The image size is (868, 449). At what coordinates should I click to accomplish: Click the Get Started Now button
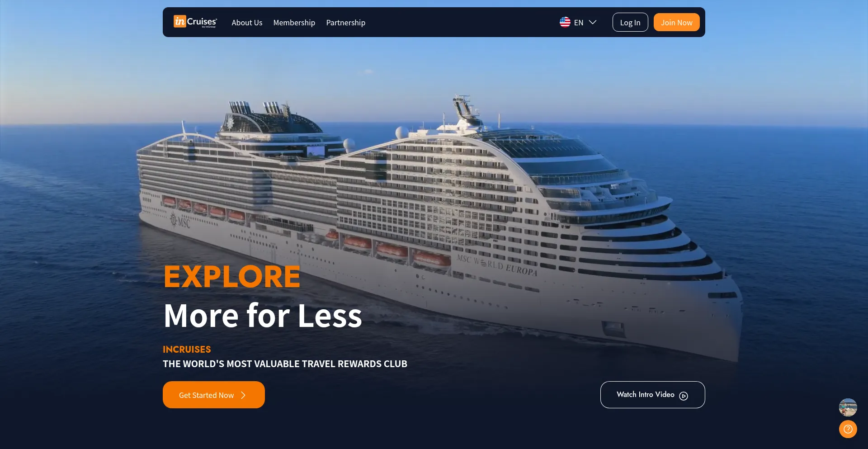coord(214,395)
